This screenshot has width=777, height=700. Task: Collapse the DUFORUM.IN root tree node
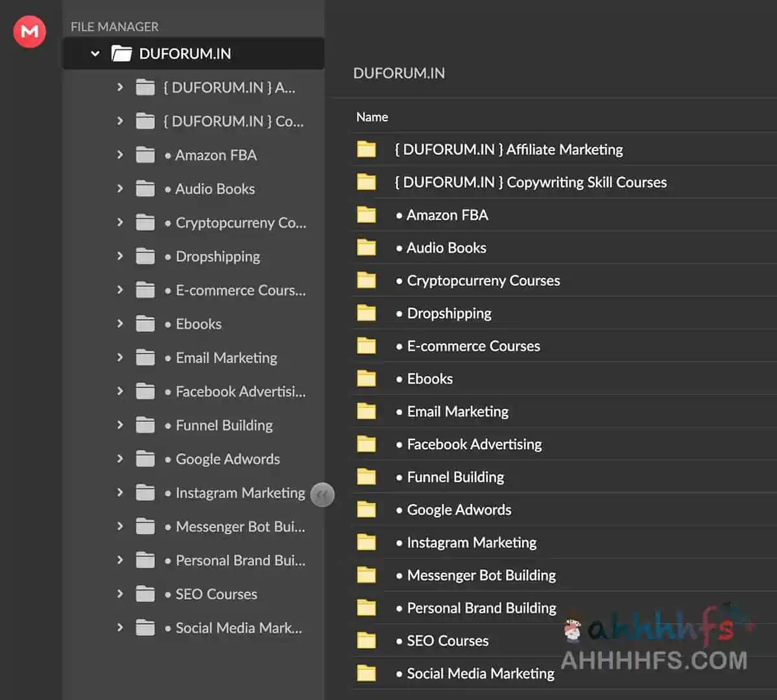pos(95,54)
